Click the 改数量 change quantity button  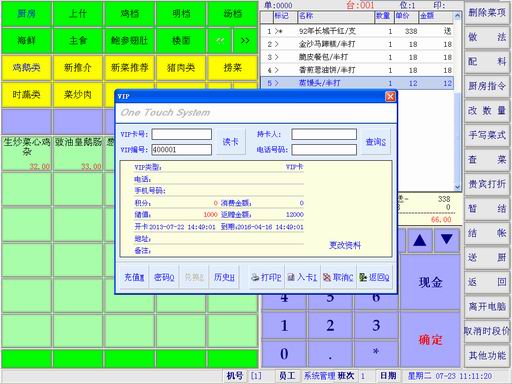pyautogui.click(x=487, y=110)
